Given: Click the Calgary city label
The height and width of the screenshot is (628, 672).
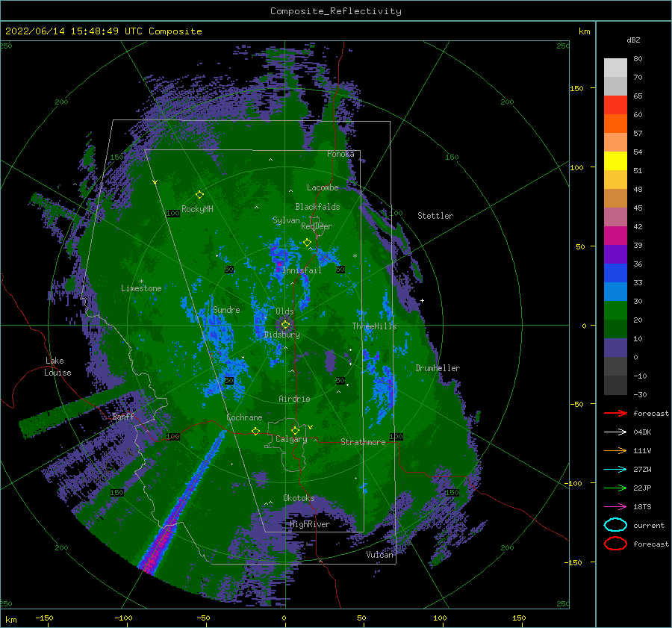Looking at the screenshot, I should click(x=291, y=439).
